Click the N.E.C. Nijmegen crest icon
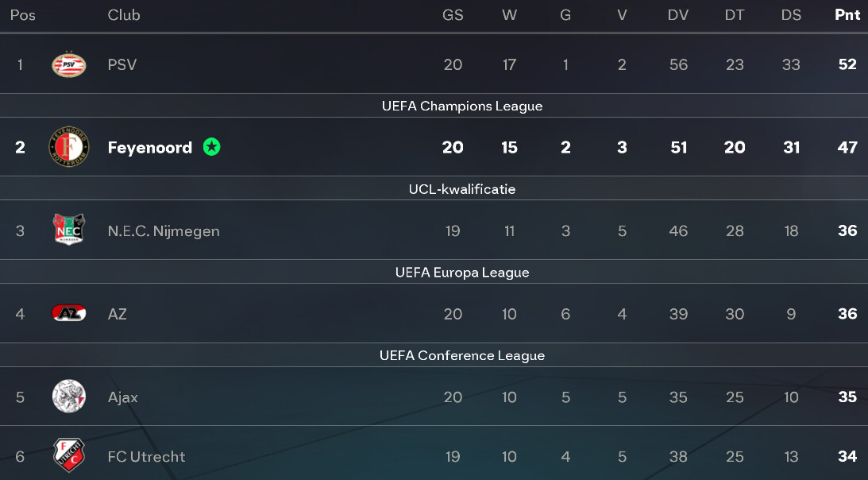The image size is (868, 480). pos(68,230)
